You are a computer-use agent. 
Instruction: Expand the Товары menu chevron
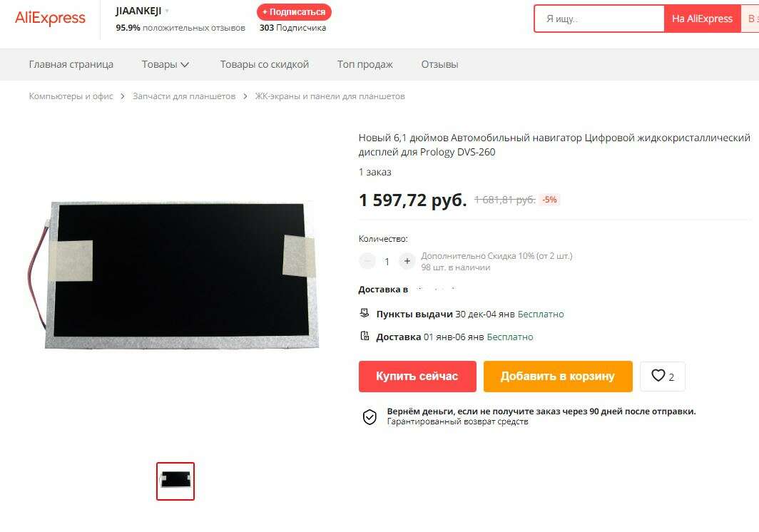point(185,64)
